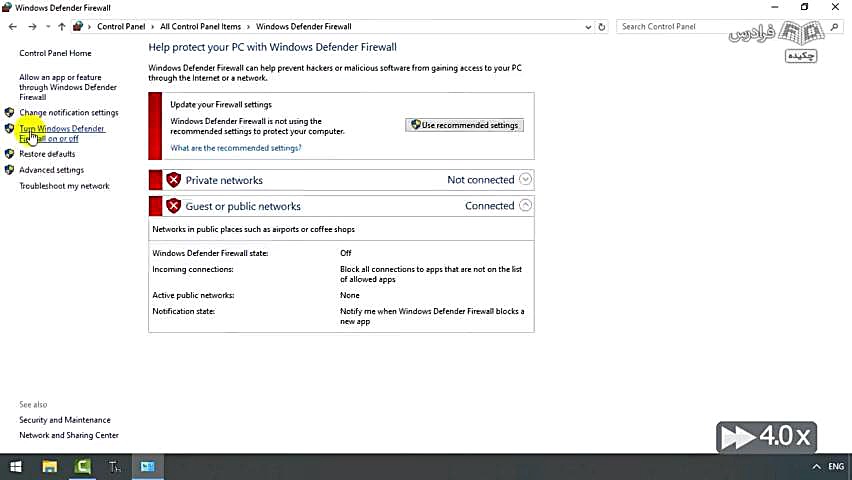Open Advanced settings
Image resolution: width=852 pixels, height=480 pixels.
point(52,170)
